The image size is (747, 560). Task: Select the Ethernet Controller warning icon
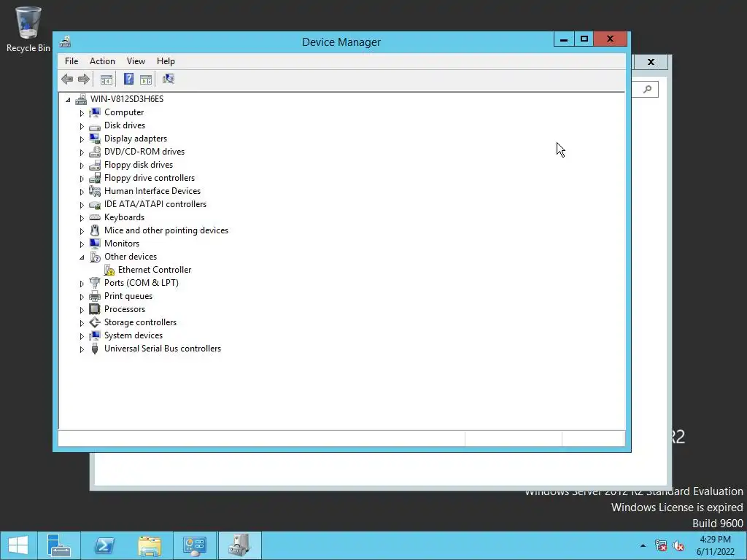pos(109,270)
